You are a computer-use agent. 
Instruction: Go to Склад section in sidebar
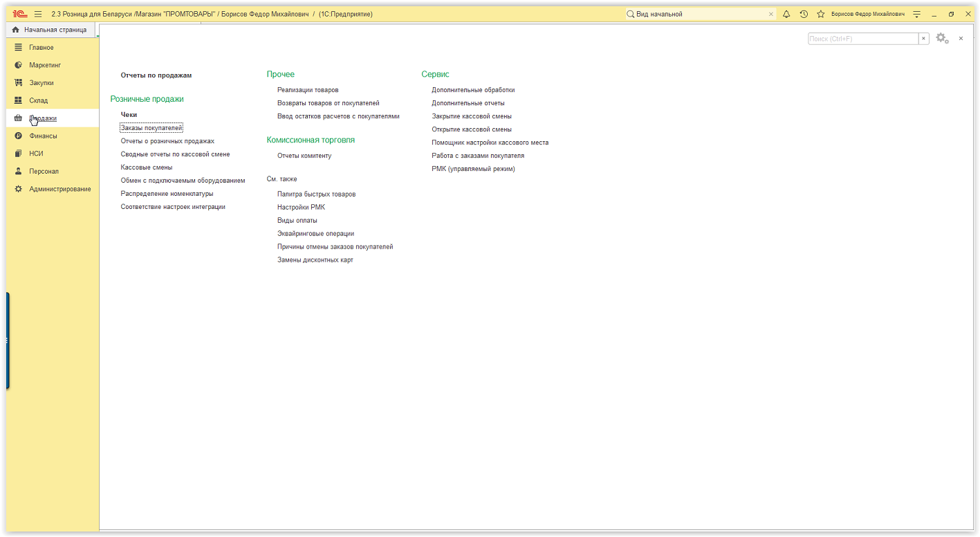tap(39, 100)
